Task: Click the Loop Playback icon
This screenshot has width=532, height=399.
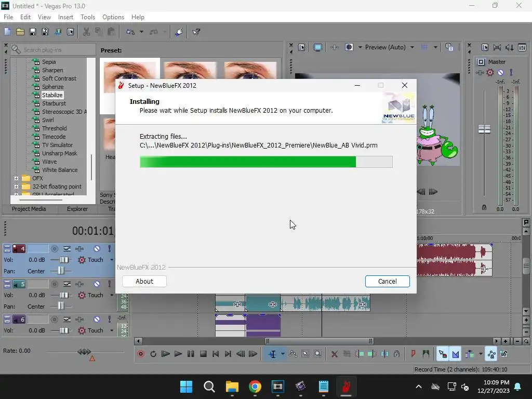Action: coord(153,354)
